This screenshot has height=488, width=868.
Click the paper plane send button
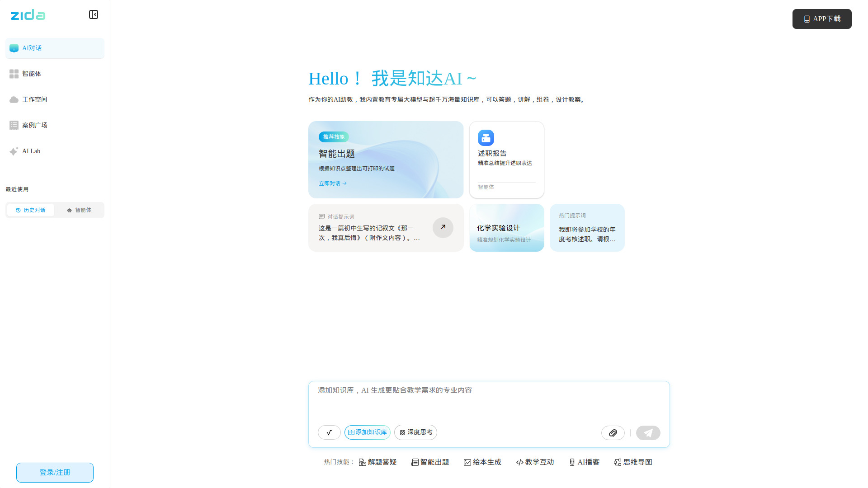tap(648, 433)
